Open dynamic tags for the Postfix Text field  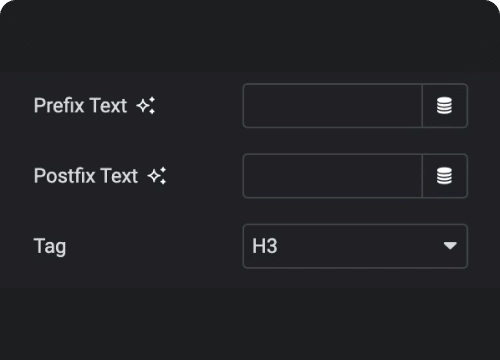[x=445, y=176]
